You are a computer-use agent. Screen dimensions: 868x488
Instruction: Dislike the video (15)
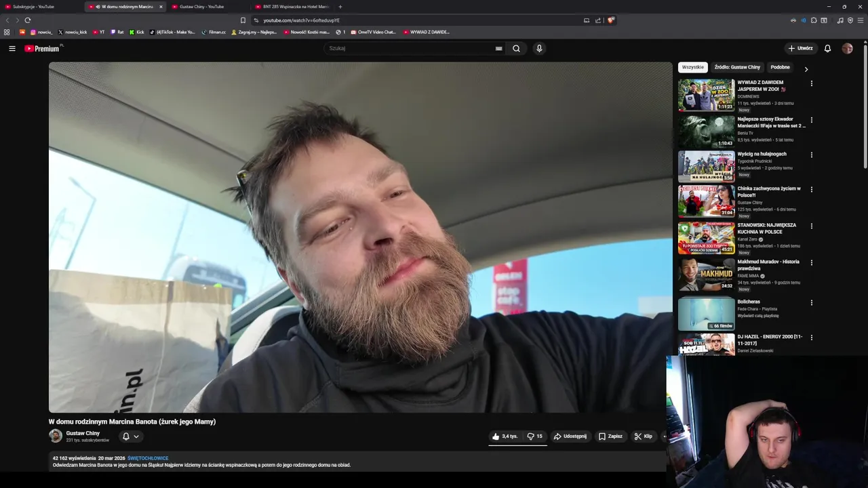[x=535, y=436]
